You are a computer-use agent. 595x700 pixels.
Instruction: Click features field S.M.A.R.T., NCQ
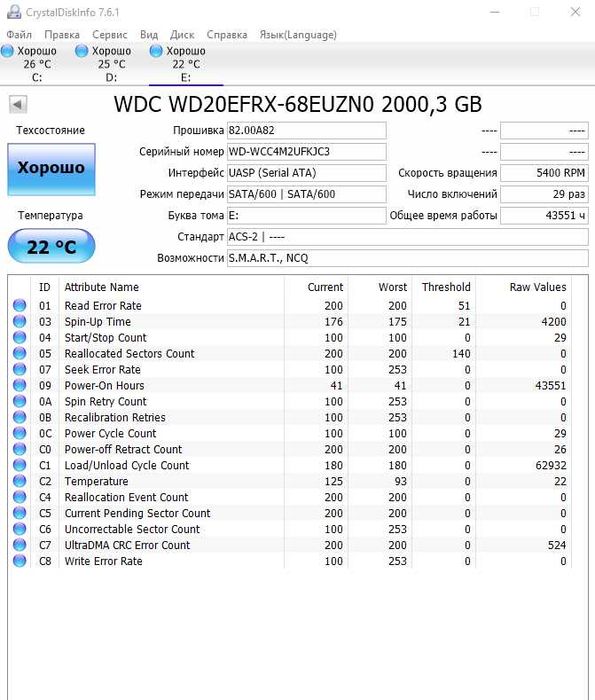click(408, 258)
